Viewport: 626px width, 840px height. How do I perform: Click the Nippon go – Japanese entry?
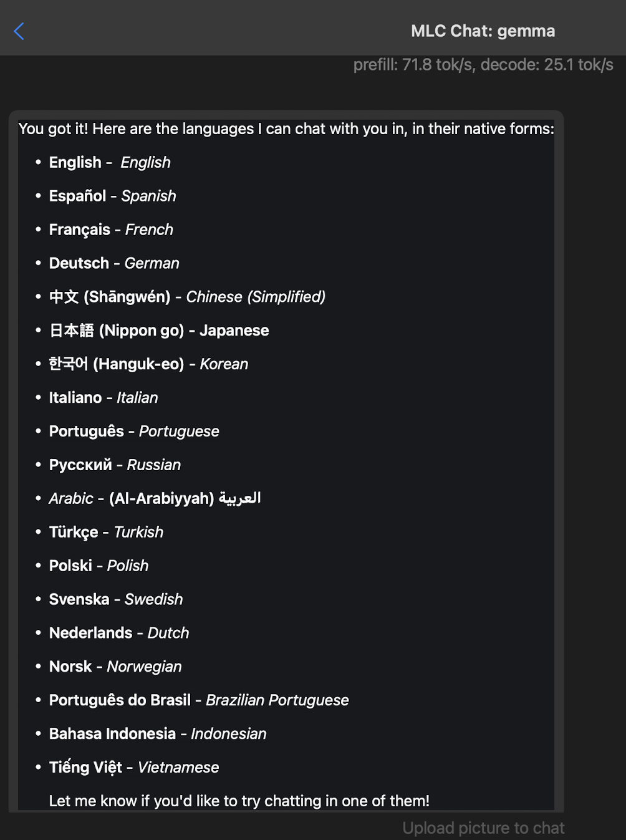point(159,331)
